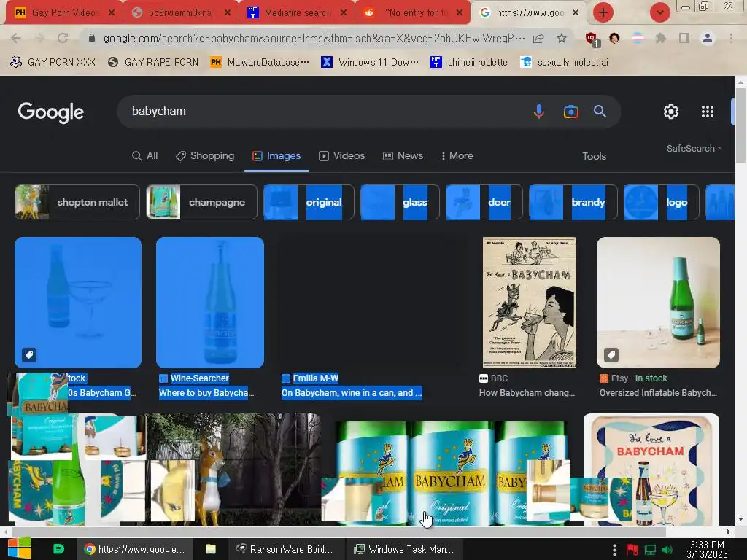Select the glass suggestion chip
747x560 pixels.
(x=400, y=203)
